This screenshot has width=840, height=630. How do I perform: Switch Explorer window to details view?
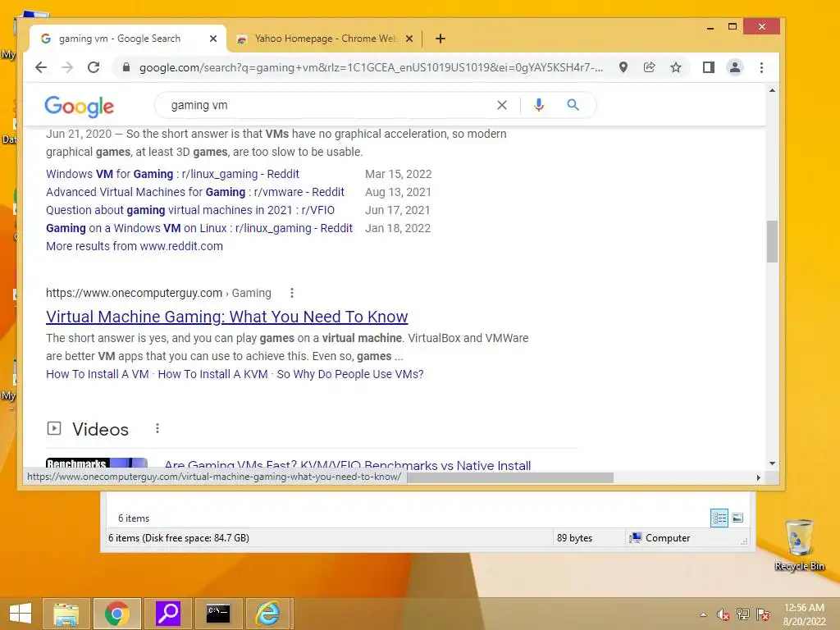click(x=719, y=518)
